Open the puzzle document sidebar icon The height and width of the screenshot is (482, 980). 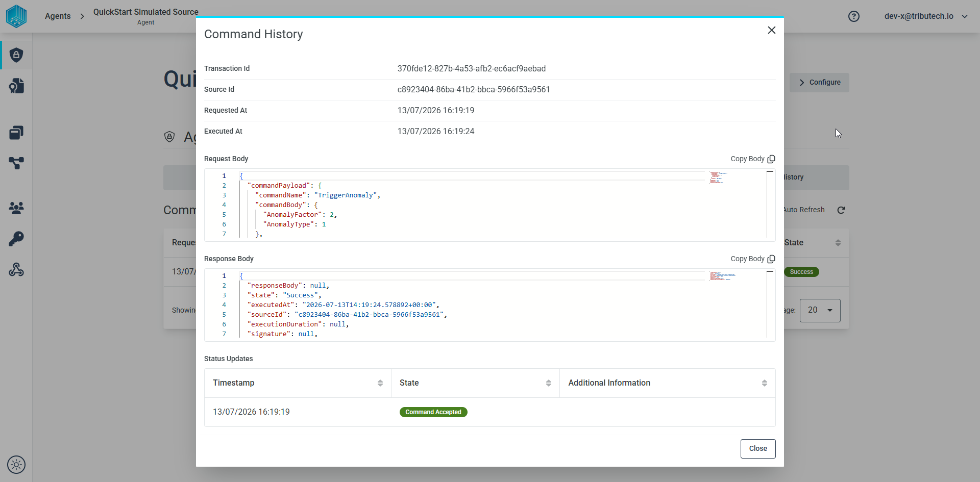16,86
